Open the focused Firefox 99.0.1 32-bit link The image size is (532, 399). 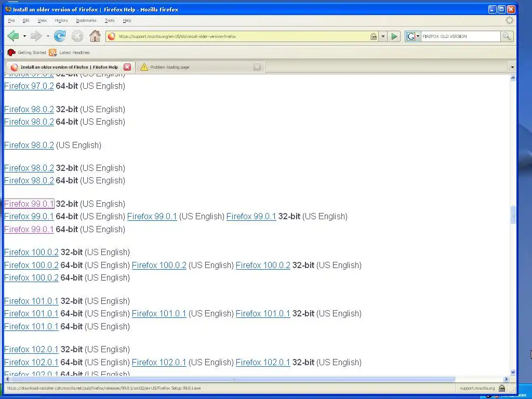click(x=29, y=204)
